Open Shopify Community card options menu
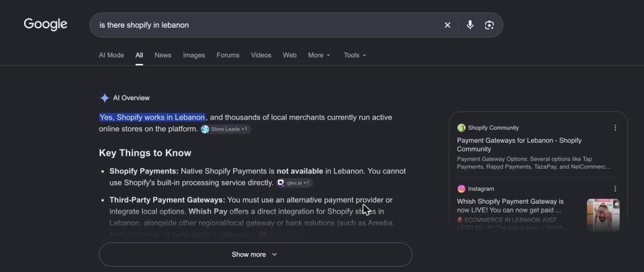 pyautogui.click(x=615, y=128)
